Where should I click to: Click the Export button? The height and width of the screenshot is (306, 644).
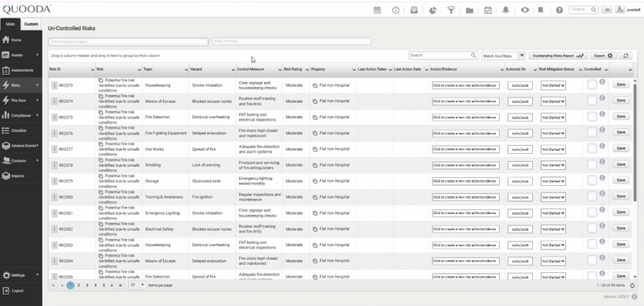tap(603, 56)
